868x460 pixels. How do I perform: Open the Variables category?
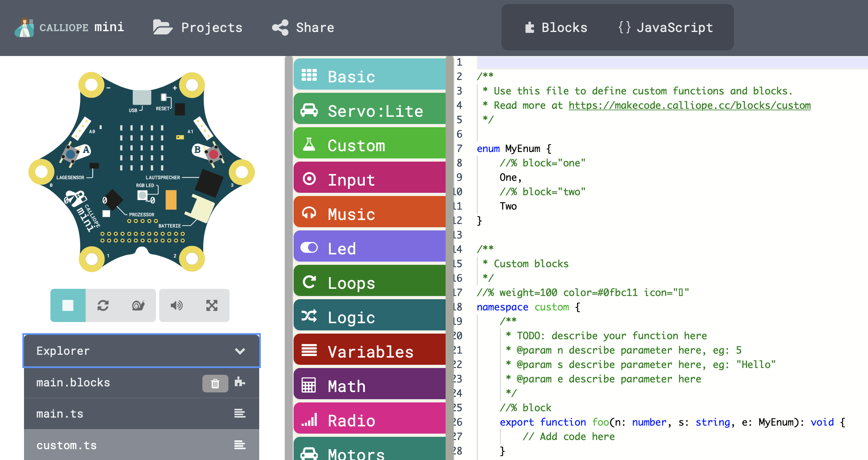[x=370, y=350]
